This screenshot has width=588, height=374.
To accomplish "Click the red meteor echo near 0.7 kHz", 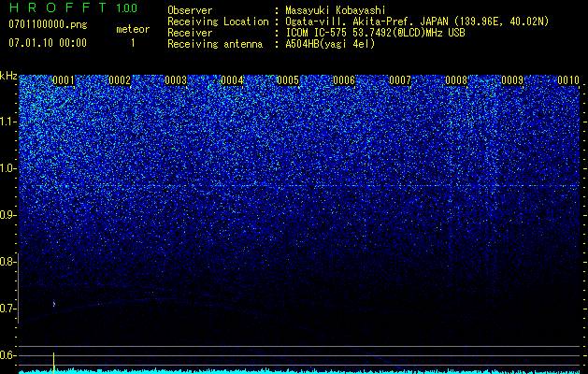I will pos(54,304).
